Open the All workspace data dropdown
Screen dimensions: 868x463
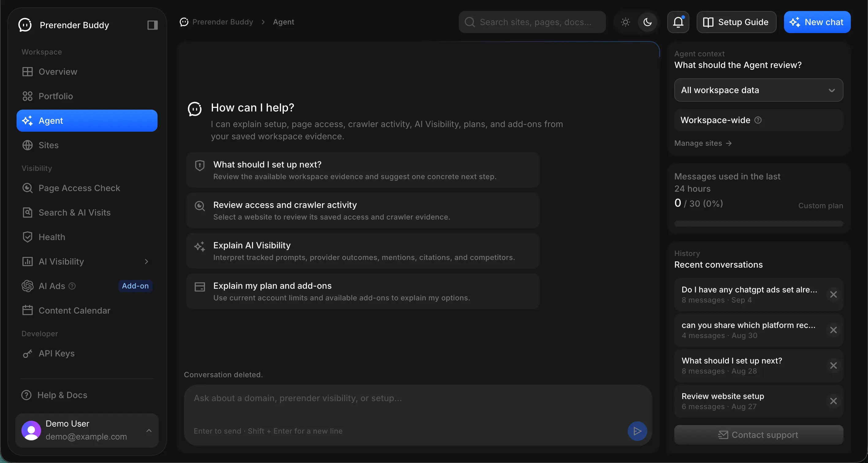click(x=759, y=90)
